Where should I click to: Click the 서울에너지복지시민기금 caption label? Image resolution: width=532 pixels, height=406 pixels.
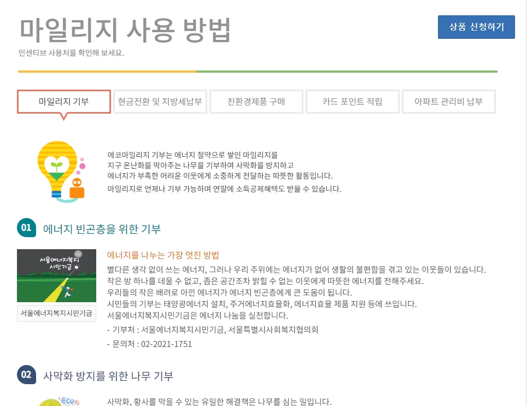56,313
